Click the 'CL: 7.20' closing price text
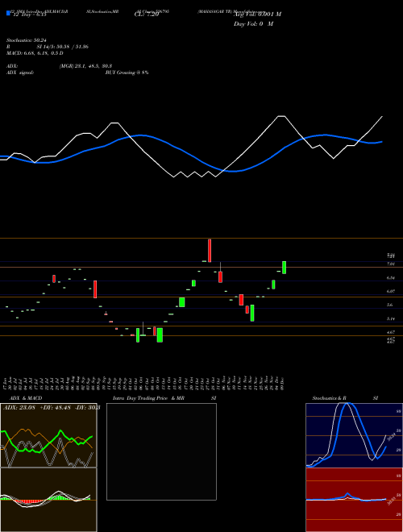The height and width of the screenshot is (532, 403). coord(147,15)
